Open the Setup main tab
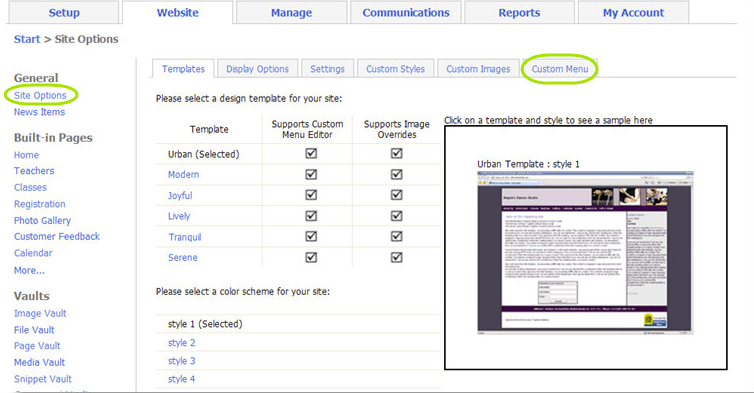 (64, 13)
